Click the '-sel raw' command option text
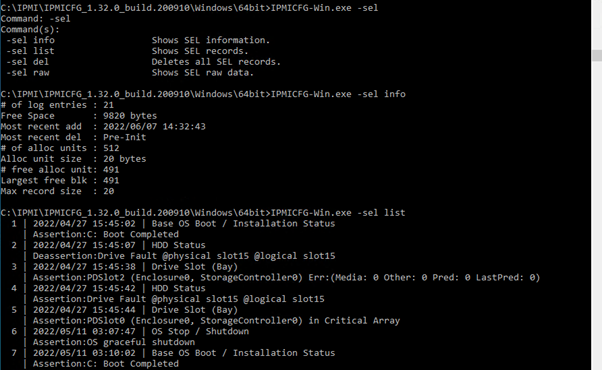 [28, 73]
